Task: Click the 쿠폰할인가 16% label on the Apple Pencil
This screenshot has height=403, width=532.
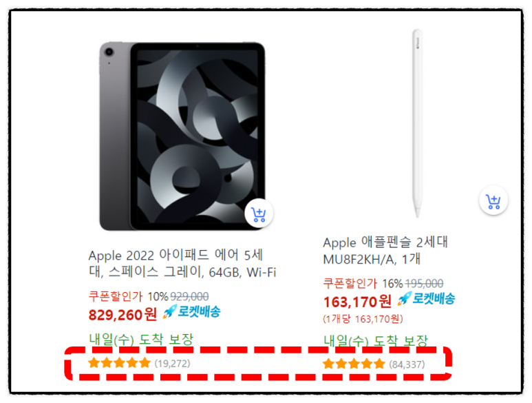Action: [363, 283]
